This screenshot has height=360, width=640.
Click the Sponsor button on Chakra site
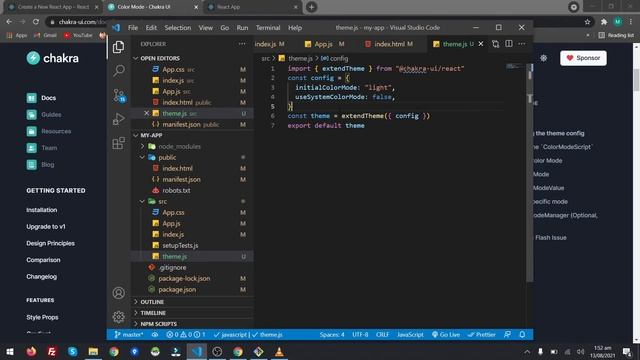(583, 58)
